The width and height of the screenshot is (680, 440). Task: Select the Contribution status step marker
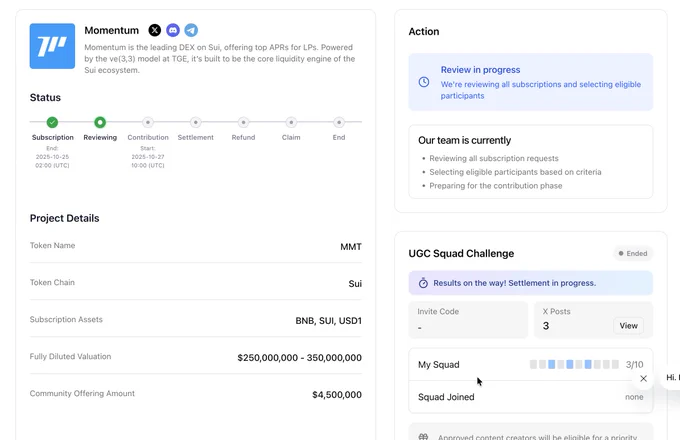[148, 122]
